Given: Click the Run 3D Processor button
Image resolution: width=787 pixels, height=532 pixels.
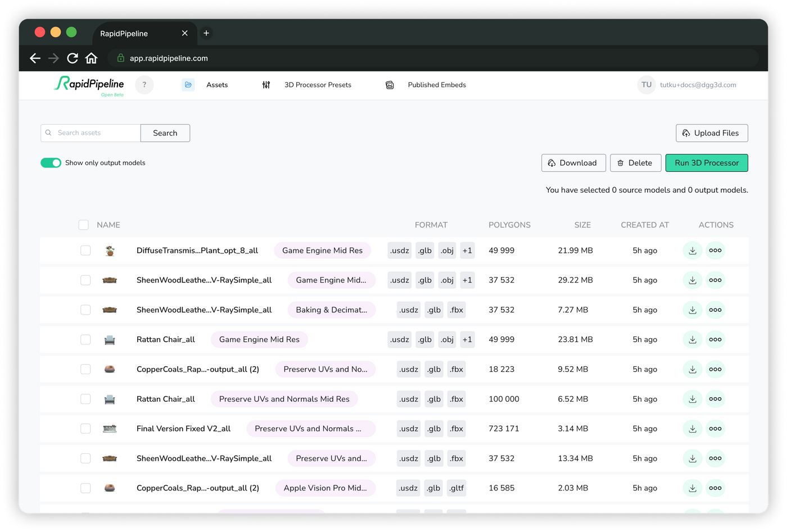Looking at the screenshot, I should tap(707, 162).
